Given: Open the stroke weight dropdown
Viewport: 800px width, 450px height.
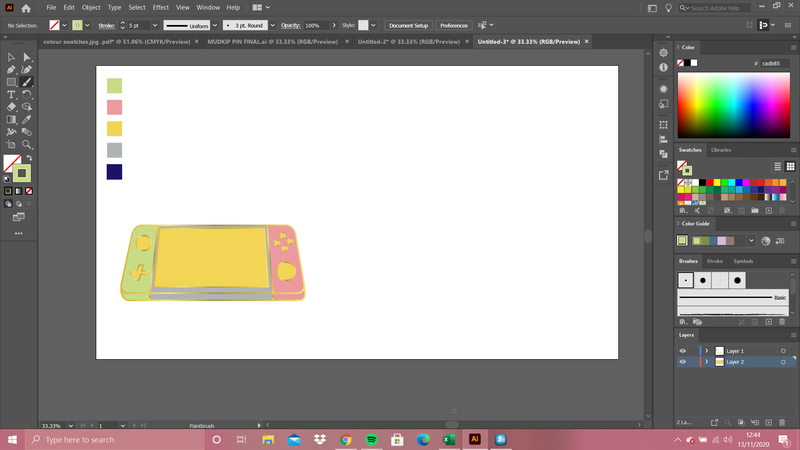Looking at the screenshot, I should tap(155, 25).
